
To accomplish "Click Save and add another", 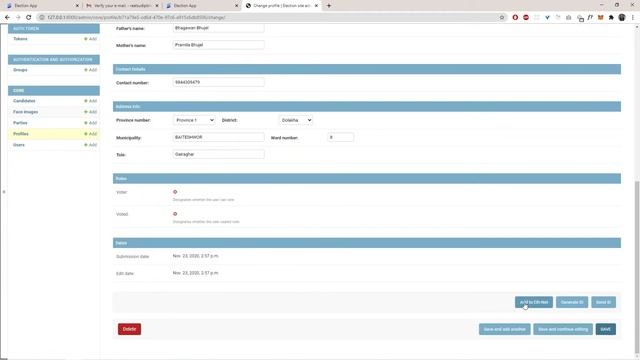I will [504, 329].
